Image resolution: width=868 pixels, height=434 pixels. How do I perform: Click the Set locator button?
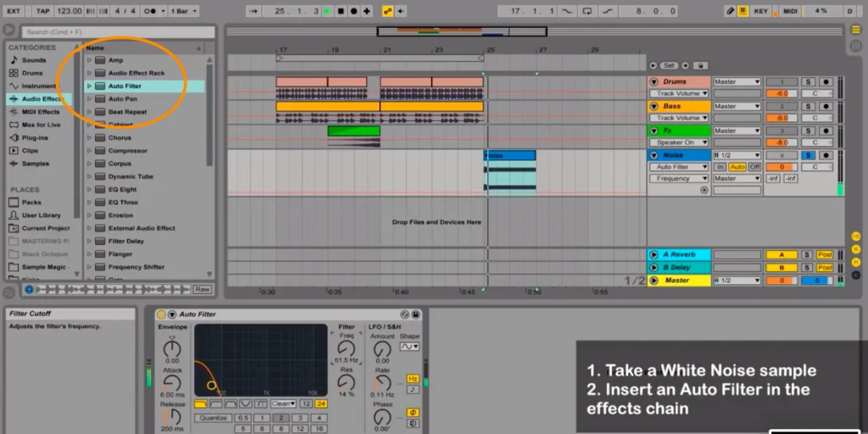pyautogui.click(x=670, y=65)
